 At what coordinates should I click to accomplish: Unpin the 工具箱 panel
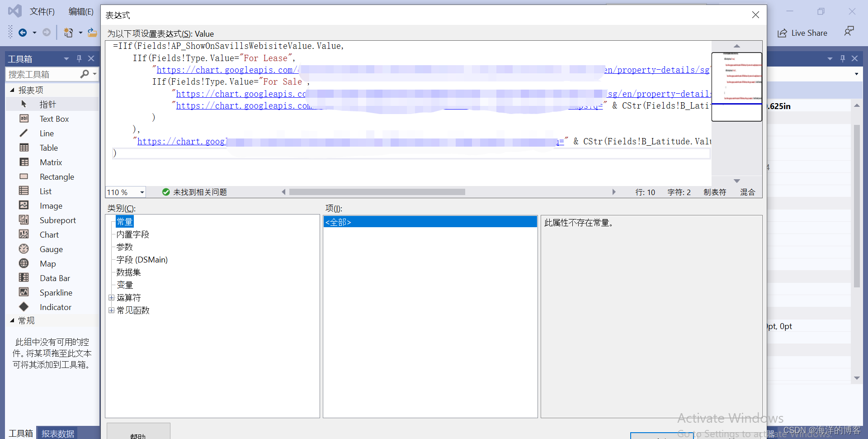[x=79, y=58]
